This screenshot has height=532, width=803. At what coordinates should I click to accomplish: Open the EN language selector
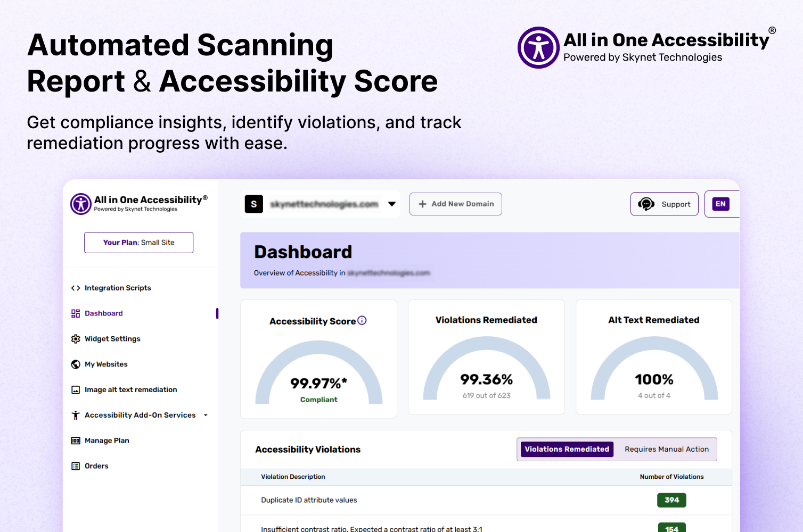[x=721, y=204]
